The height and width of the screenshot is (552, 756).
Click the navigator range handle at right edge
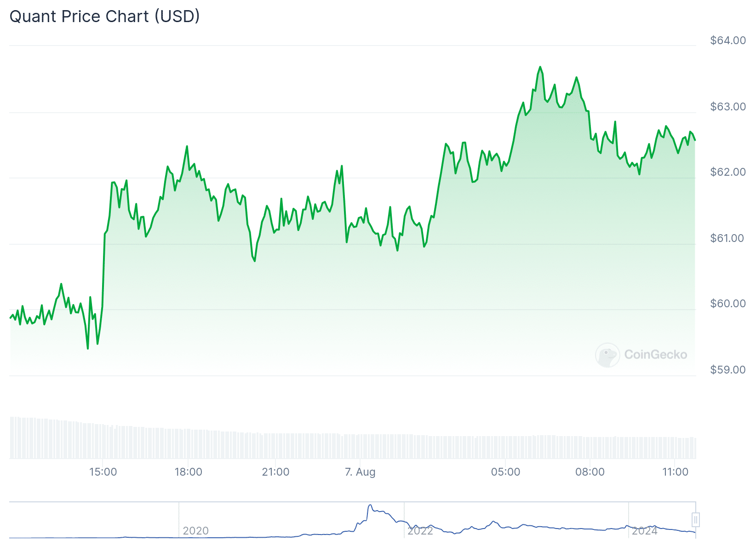point(695,520)
